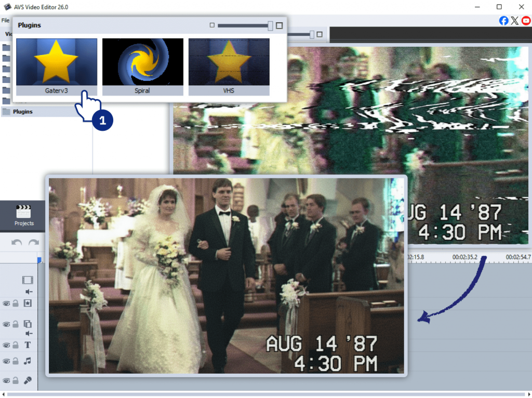The height and width of the screenshot is (398, 532).
Task: Select the Gaterv3 plugin thumbnail
Action: pos(57,66)
